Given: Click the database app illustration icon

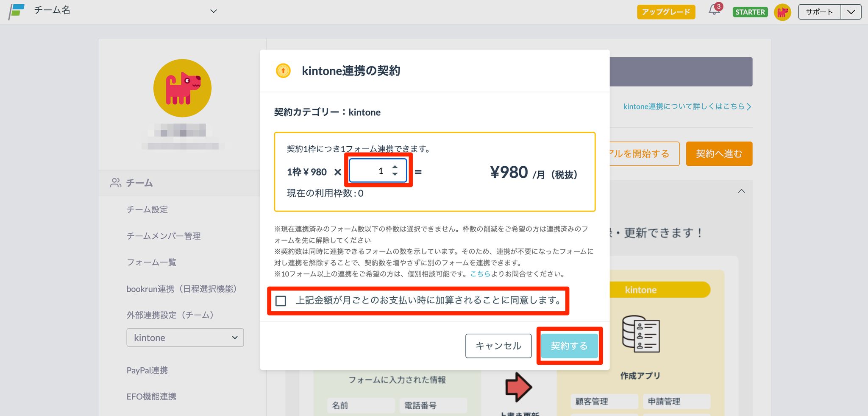Looking at the screenshot, I should pos(640,334).
